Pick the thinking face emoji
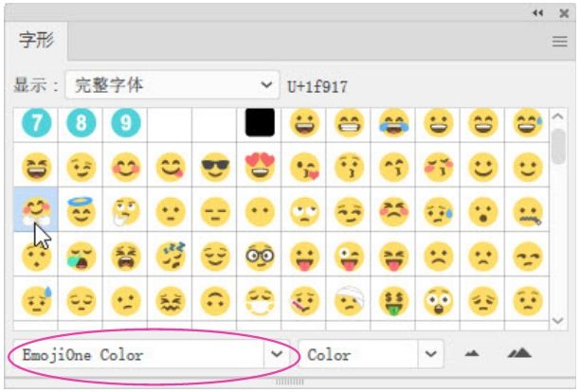580x392 pixels. (126, 211)
